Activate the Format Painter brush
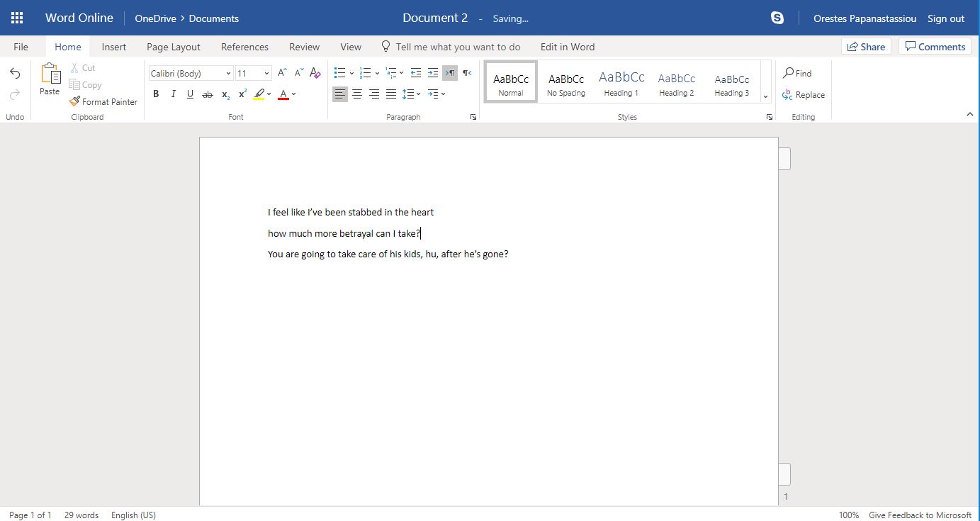The image size is (980, 521). 103,102
